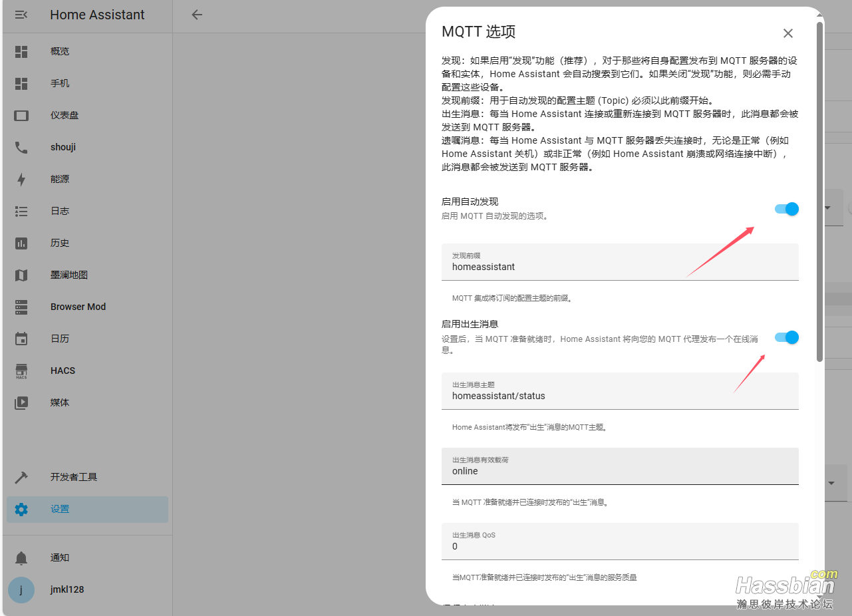The height and width of the screenshot is (616, 852).
Task: Open the 日志 menu item
Action: coord(87,211)
